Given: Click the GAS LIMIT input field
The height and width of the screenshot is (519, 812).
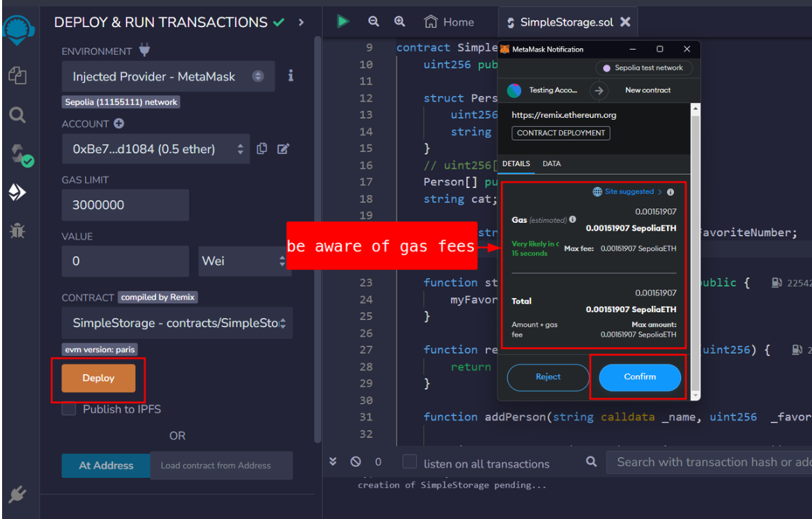Looking at the screenshot, I should pyautogui.click(x=125, y=205).
